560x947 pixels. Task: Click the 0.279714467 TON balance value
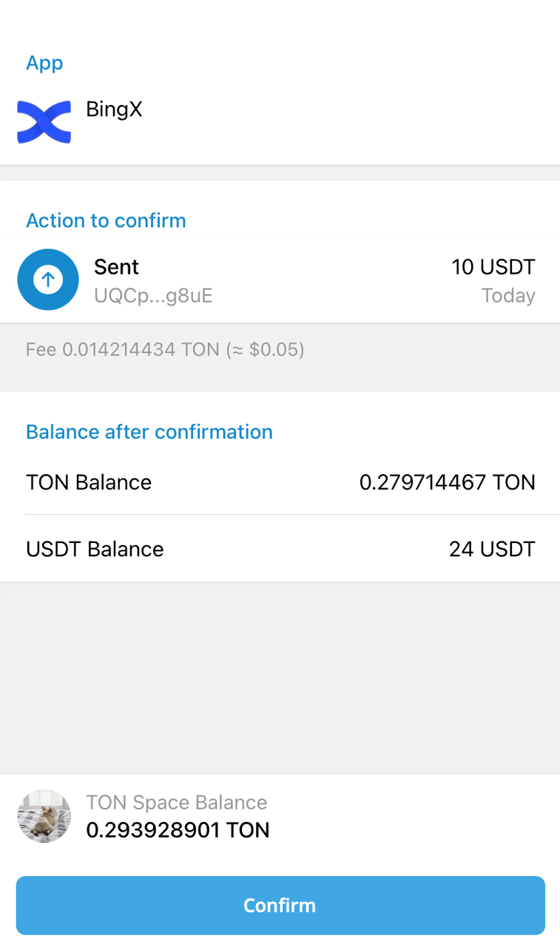click(x=447, y=482)
